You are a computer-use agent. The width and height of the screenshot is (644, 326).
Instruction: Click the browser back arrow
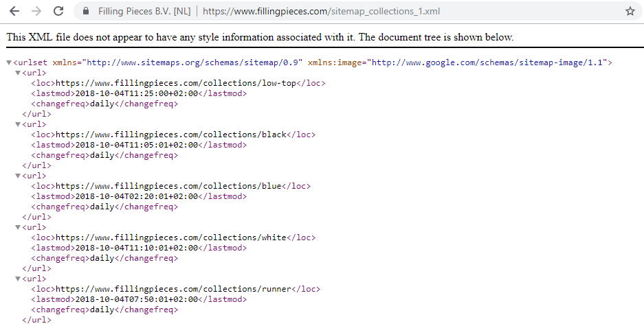pos(14,12)
